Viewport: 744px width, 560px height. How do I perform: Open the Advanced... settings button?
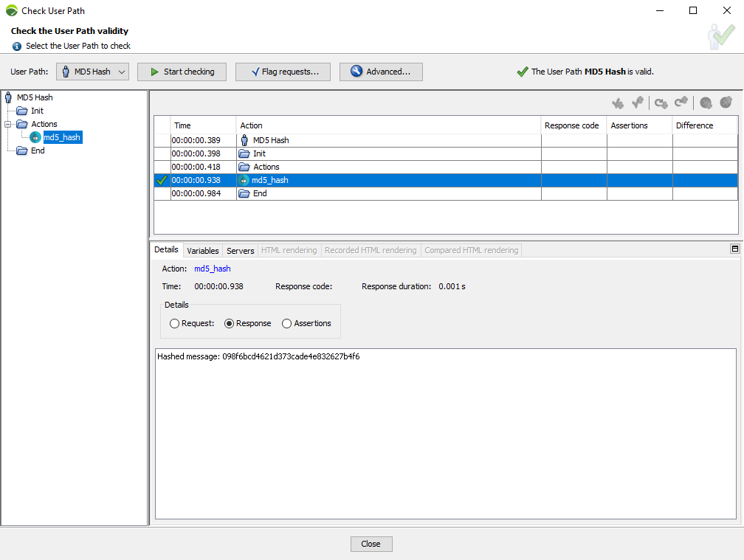pos(381,72)
